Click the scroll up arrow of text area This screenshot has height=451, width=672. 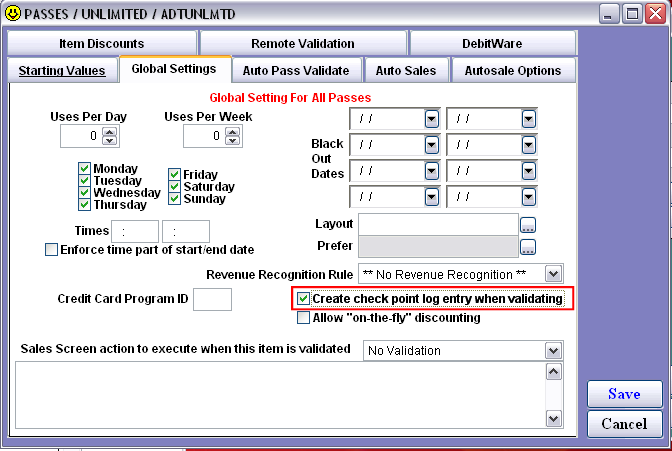(x=554, y=371)
